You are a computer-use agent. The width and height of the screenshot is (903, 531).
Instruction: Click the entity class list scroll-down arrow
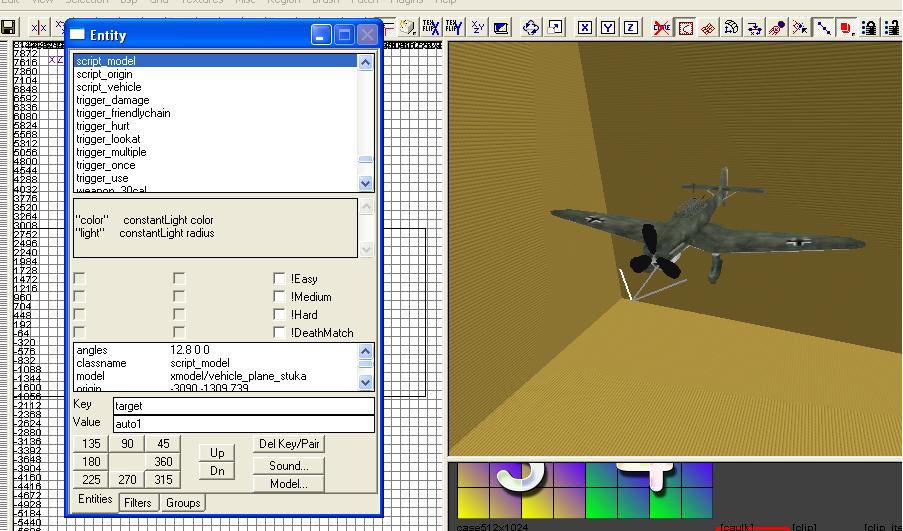[x=366, y=183]
